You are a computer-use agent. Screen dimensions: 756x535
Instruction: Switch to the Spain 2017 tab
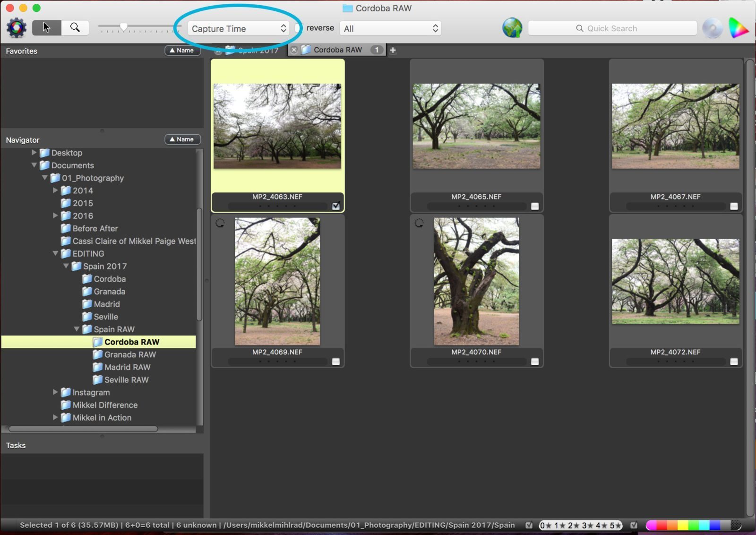pyautogui.click(x=258, y=50)
